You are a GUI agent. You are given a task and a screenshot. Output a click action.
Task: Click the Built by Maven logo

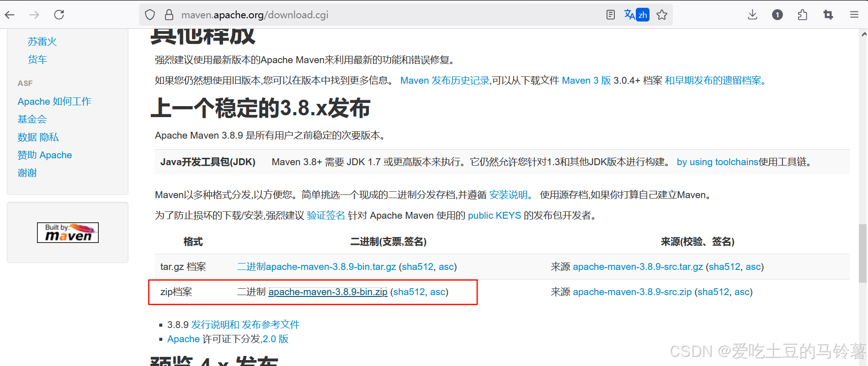[68, 232]
